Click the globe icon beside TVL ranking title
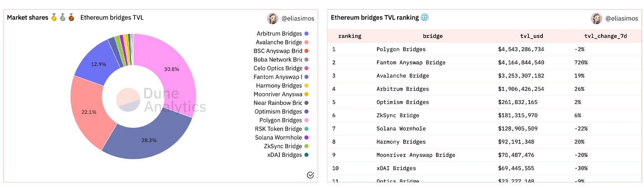 point(424,17)
